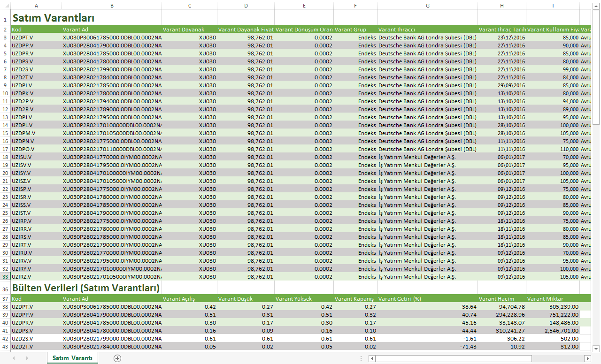Select column A header
This screenshot has width=601, height=364.
(36, 6)
